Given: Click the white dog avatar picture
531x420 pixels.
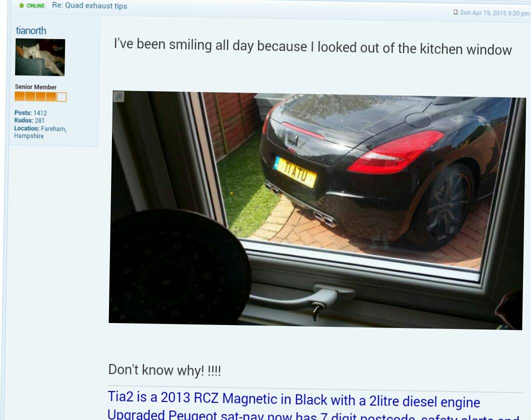Looking at the screenshot, I should point(40,57).
